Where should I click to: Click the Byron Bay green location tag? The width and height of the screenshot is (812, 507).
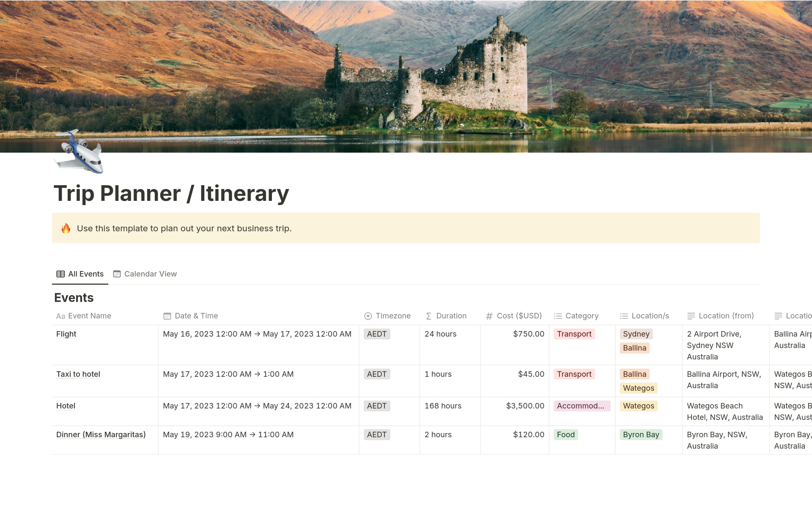pyautogui.click(x=641, y=435)
